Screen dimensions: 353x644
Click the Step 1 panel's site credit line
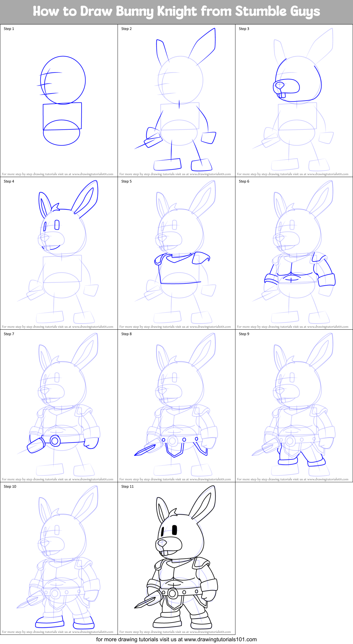58,174
